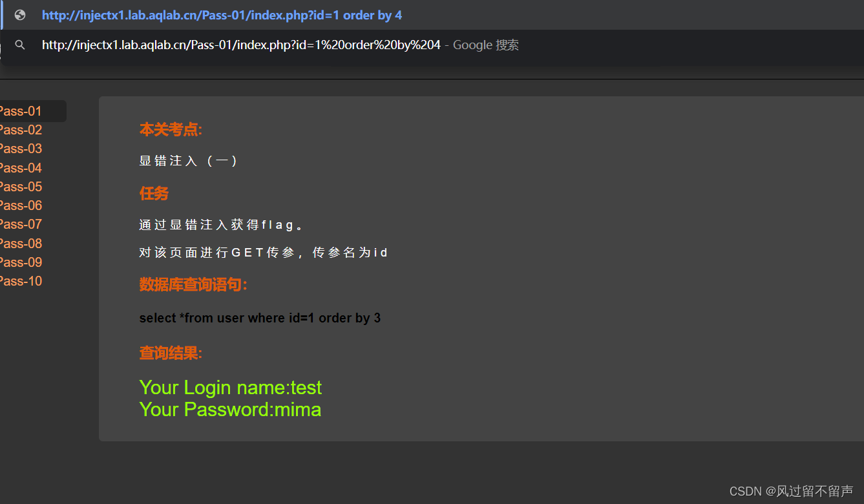Click the Your Password:mima result line
Image resolution: width=864 pixels, height=504 pixels.
[x=230, y=409]
